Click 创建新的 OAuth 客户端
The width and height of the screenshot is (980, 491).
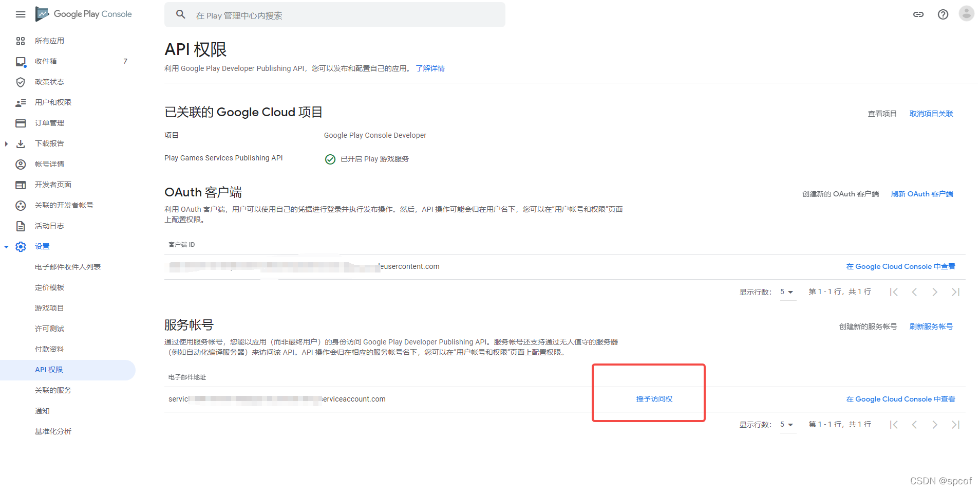[840, 194]
